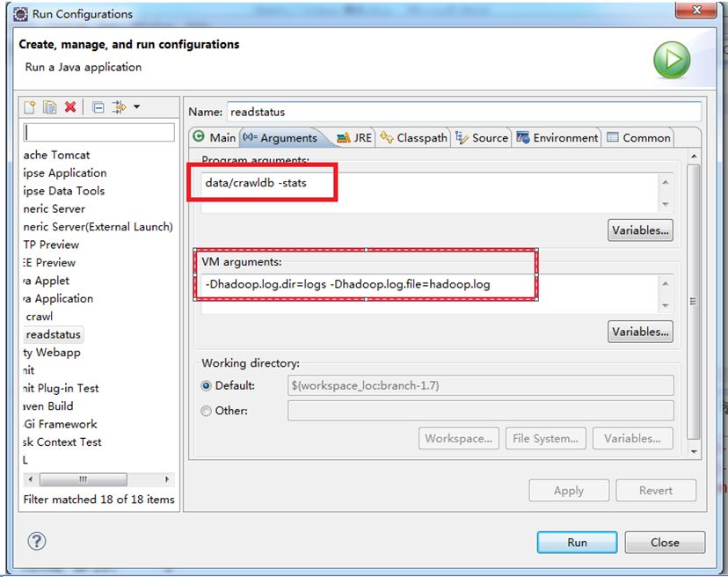Click the File System... button
The width and height of the screenshot is (728, 577).
click(x=545, y=439)
